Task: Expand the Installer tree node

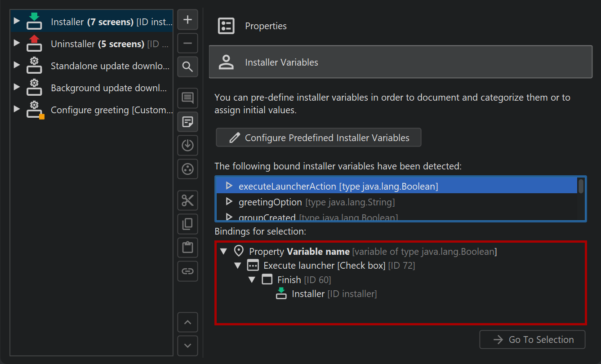Action: [17, 21]
